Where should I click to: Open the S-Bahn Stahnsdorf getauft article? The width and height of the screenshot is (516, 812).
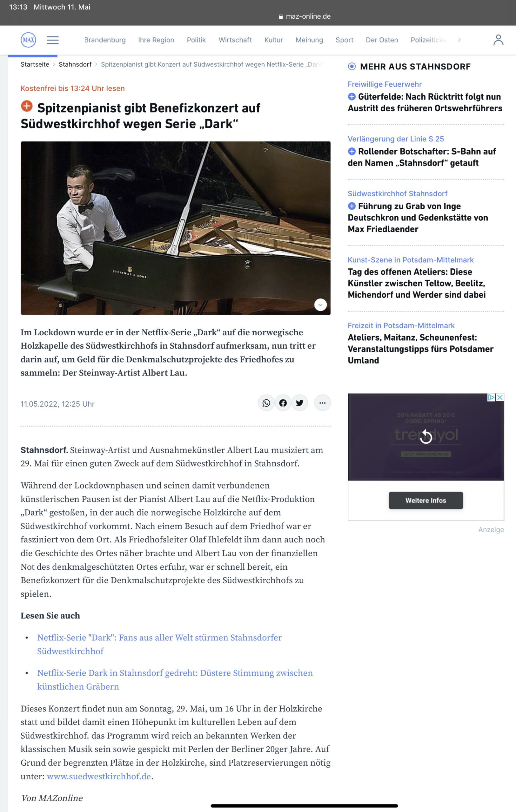coord(422,157)
